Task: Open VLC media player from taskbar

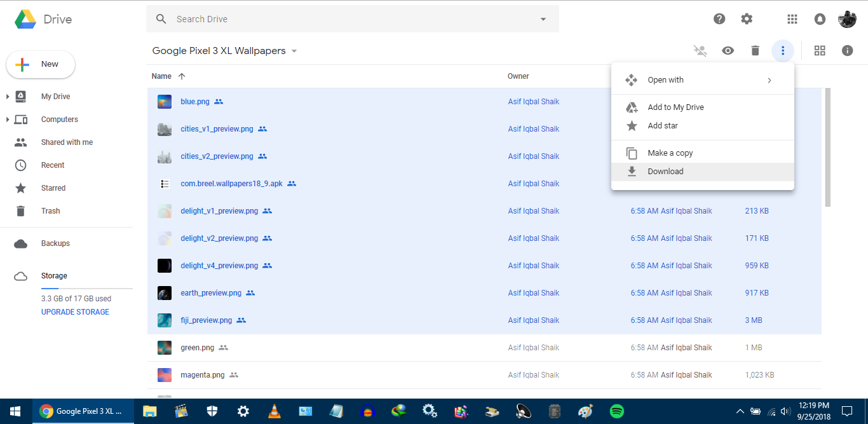Action: pos(274,411)
